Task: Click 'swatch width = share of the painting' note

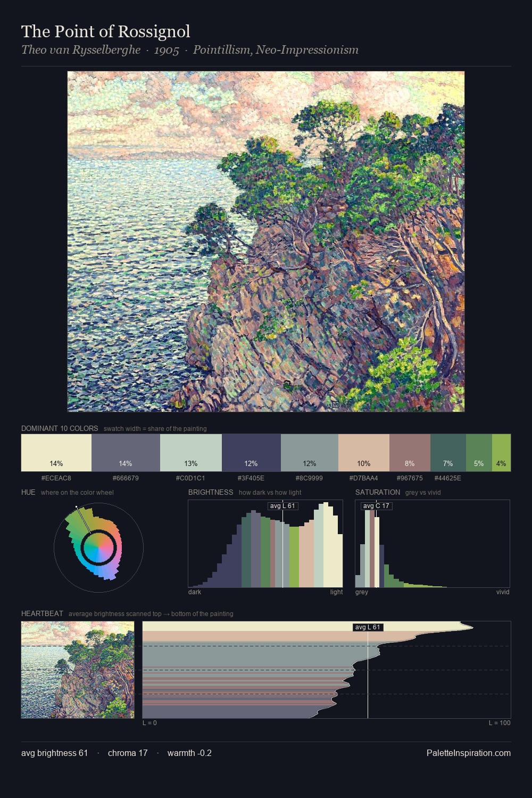Action: click(x=155, y=429)
